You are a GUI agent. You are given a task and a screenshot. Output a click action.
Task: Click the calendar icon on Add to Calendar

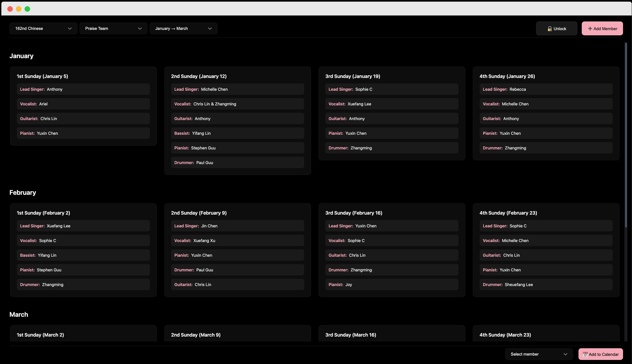(x=585, y=354)
